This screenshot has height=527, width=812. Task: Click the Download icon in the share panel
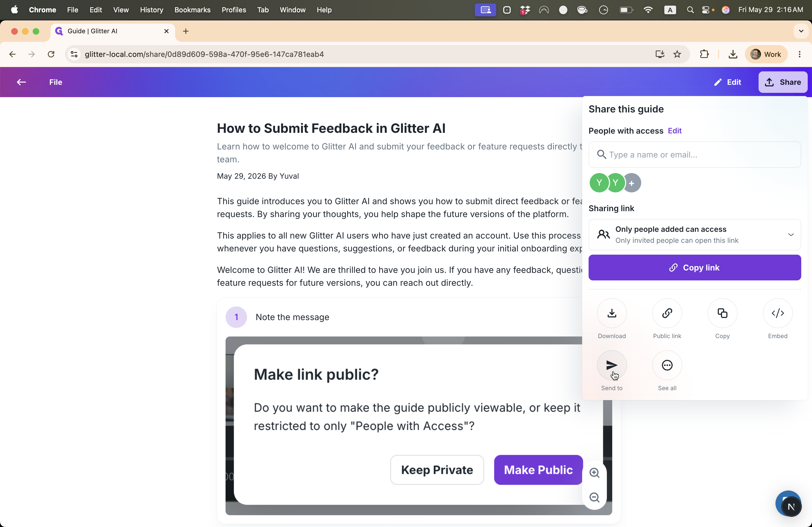[x=612, y=313]
